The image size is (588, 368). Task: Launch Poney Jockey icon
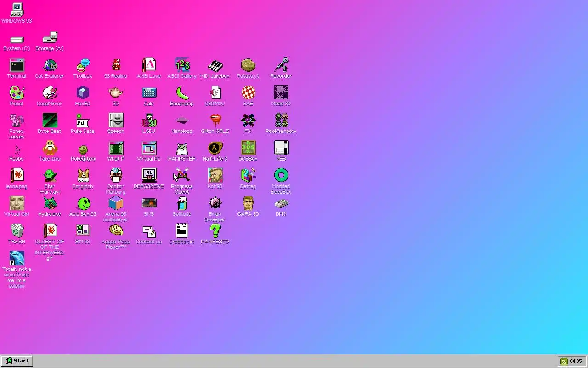click(x=17, y=121)
